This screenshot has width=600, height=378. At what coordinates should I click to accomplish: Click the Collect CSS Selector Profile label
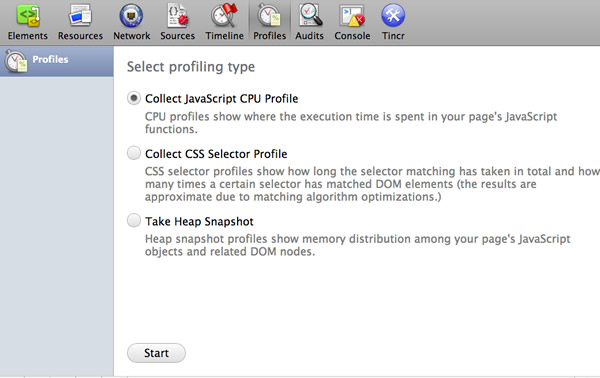216,154
